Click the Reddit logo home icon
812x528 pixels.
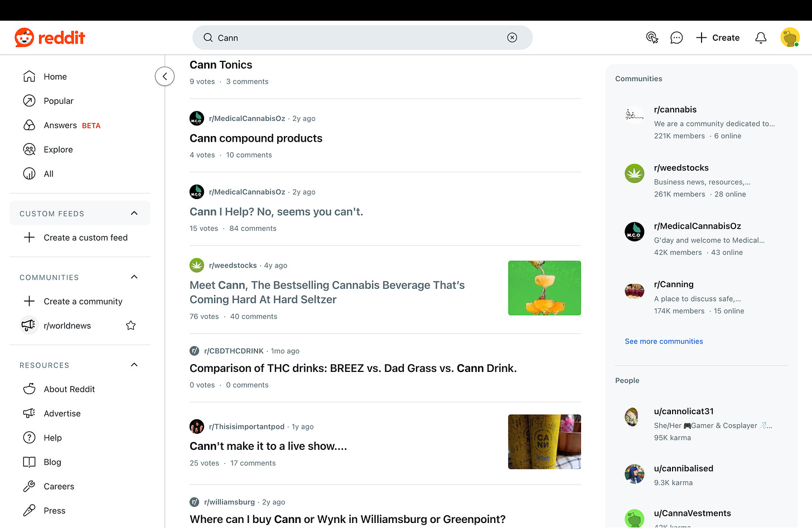click(x=50, y=37)
